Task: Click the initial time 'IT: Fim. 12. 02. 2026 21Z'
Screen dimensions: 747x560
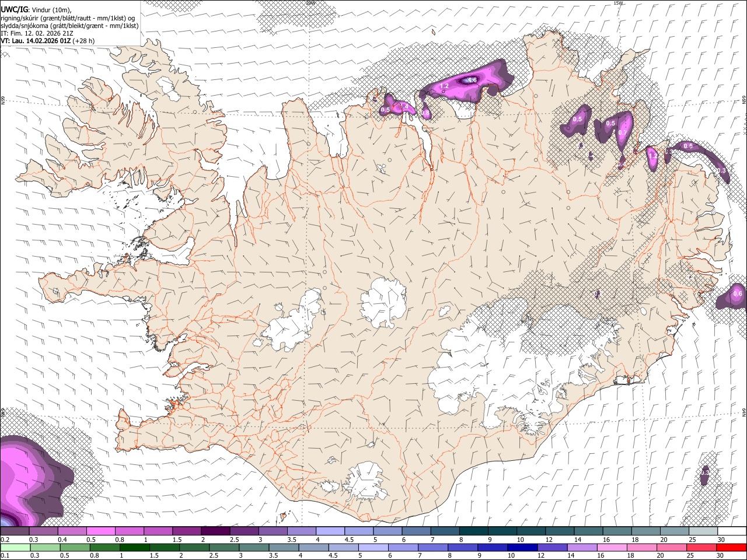Action: click(x=37, y=33)
